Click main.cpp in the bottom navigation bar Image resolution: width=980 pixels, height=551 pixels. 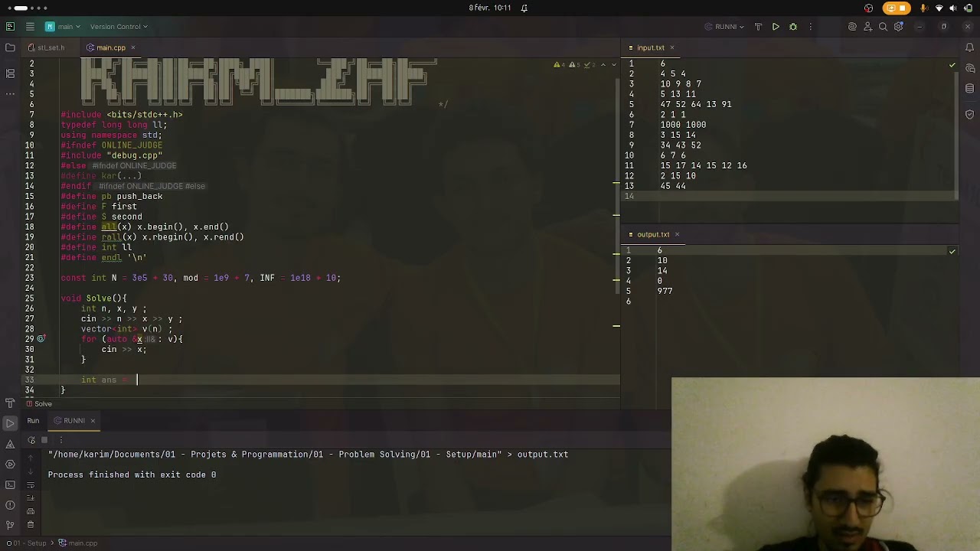click(78, 543)
